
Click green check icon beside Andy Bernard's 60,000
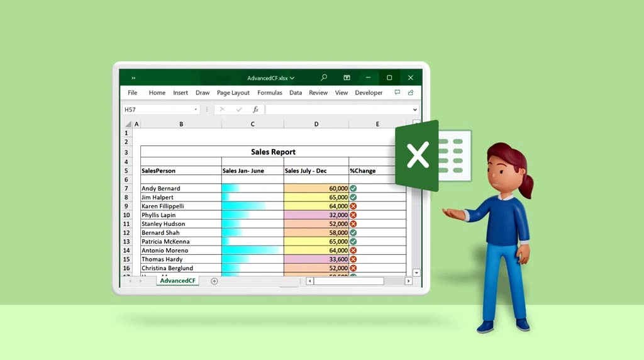(x=353, y=188)
